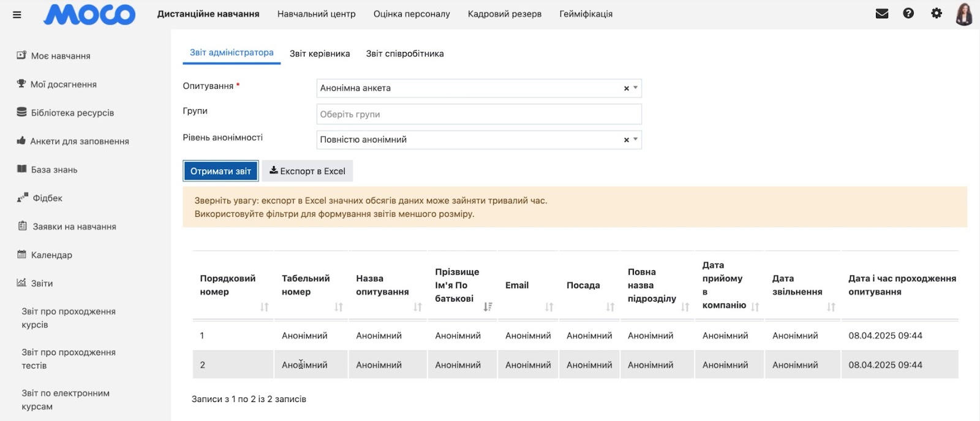
Task: Clear the Повністю анонімний selection
Action: (x=626, y=140)
